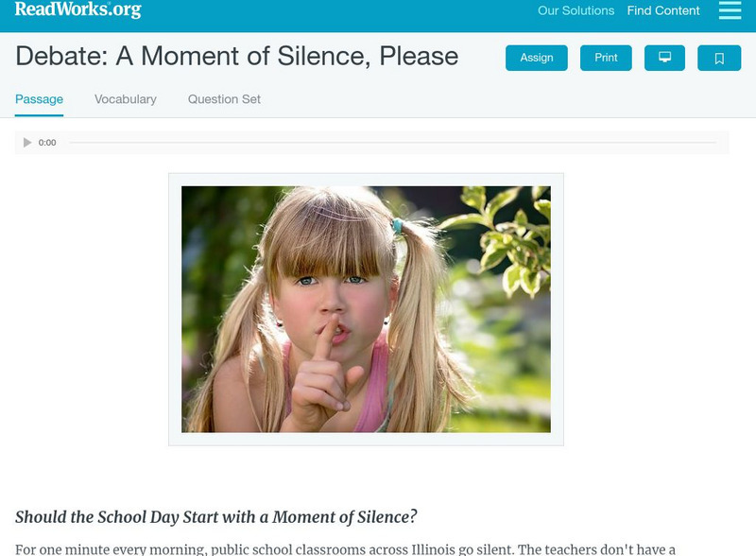
Task: Select the Passage tab
Action: [39, 99]
